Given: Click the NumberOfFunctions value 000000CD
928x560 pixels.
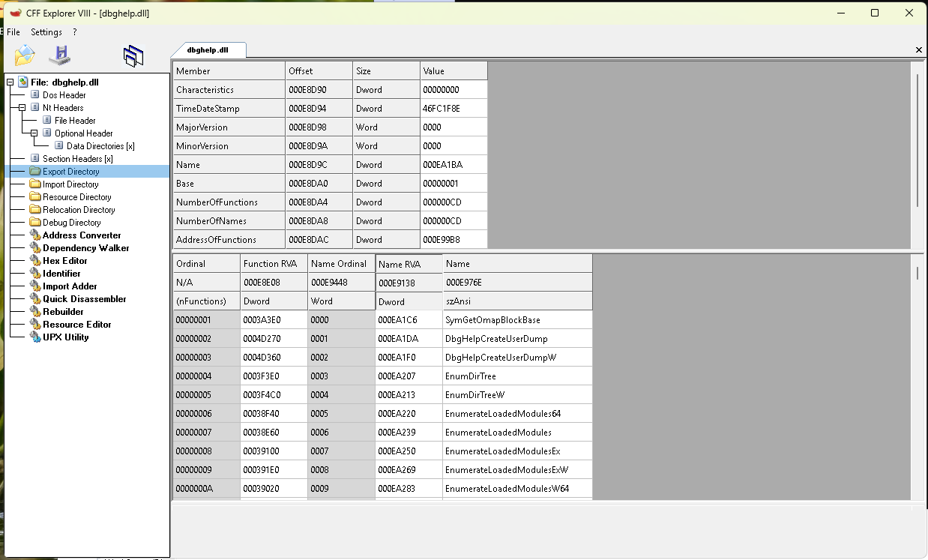Looking at the screenshot, I should 454,202.
